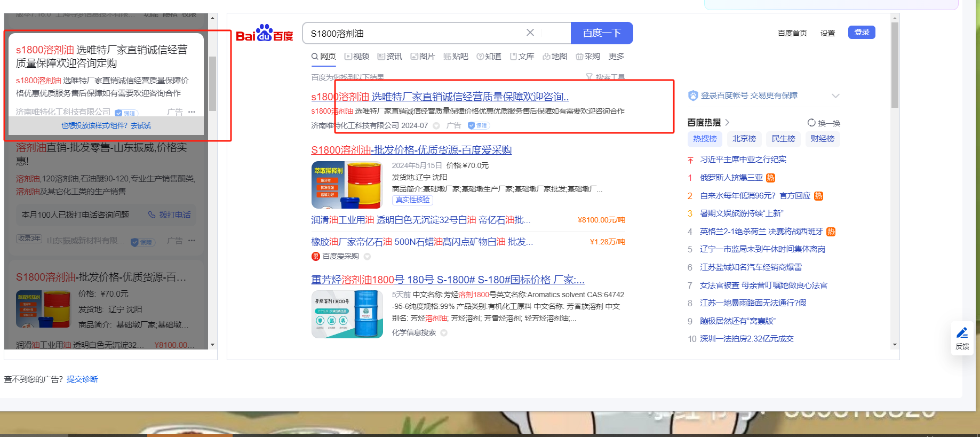Click the round icon after 2024-07 in desktop ad
The width and height of the screenshot is (980, 437).
click(436, 126)
